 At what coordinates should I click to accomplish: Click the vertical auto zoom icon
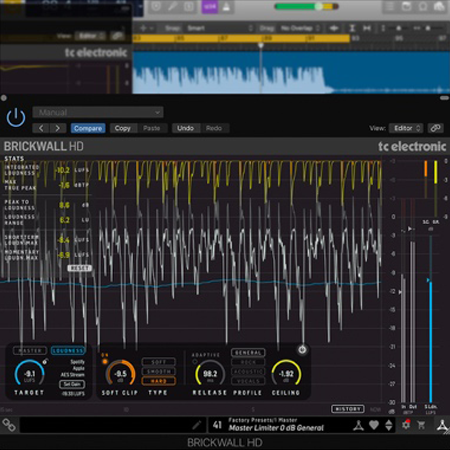[x=352, y=28]
